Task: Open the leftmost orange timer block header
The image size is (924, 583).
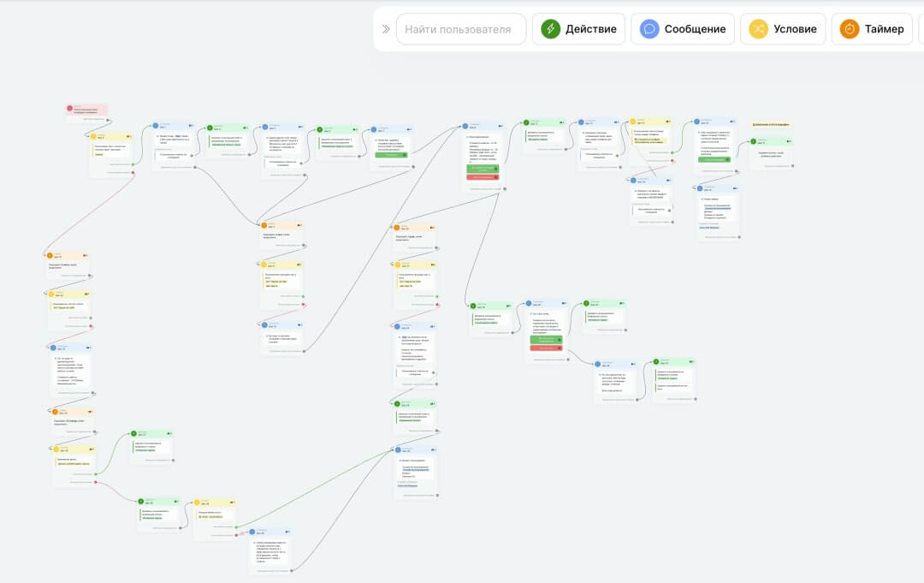Action: click(x=67, y=256)
